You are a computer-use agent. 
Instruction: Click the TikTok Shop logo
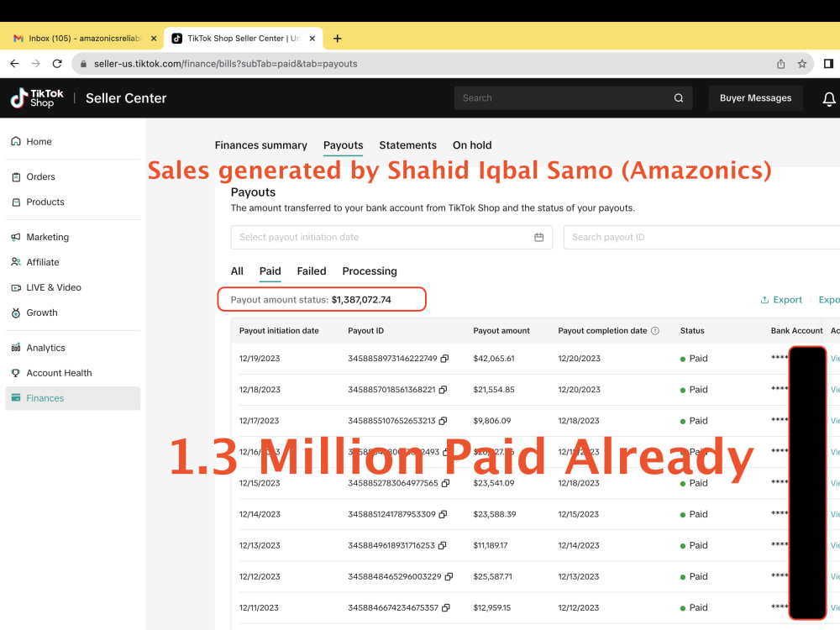(37, 98)
